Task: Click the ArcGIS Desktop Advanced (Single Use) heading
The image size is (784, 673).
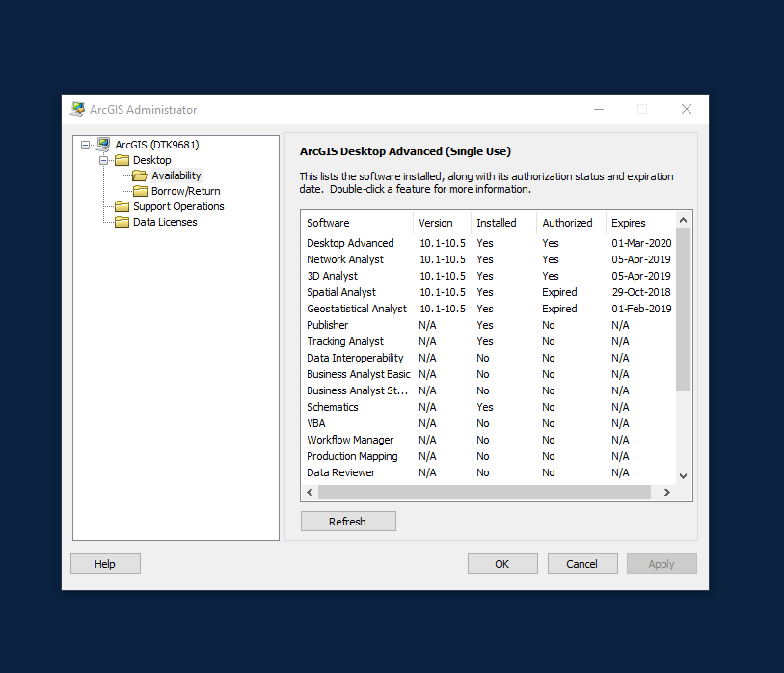Action: (405, 151)
